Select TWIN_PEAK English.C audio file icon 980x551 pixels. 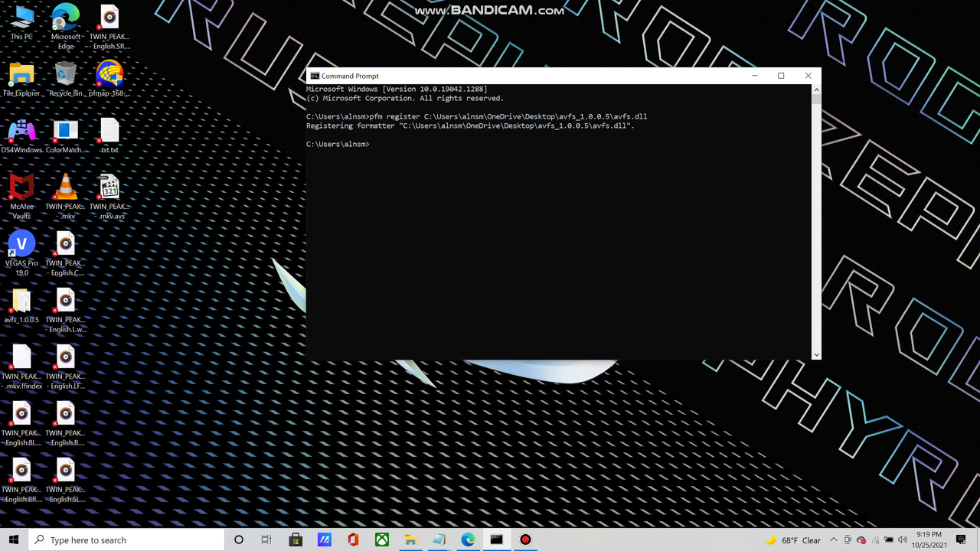tap(66, 254)
